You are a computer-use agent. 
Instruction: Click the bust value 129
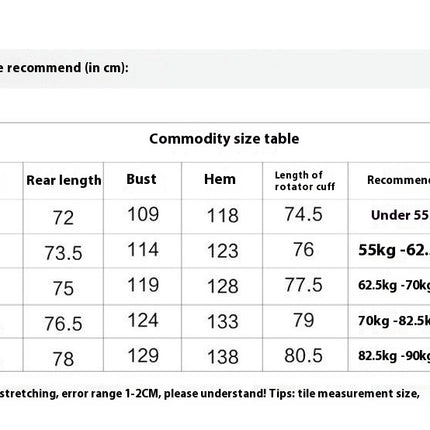coord(143,356)
